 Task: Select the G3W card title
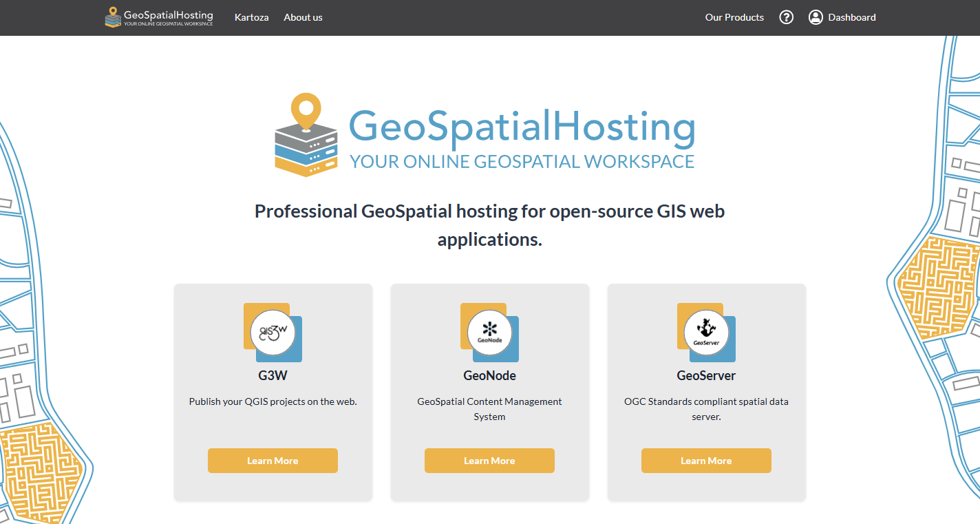273,376
